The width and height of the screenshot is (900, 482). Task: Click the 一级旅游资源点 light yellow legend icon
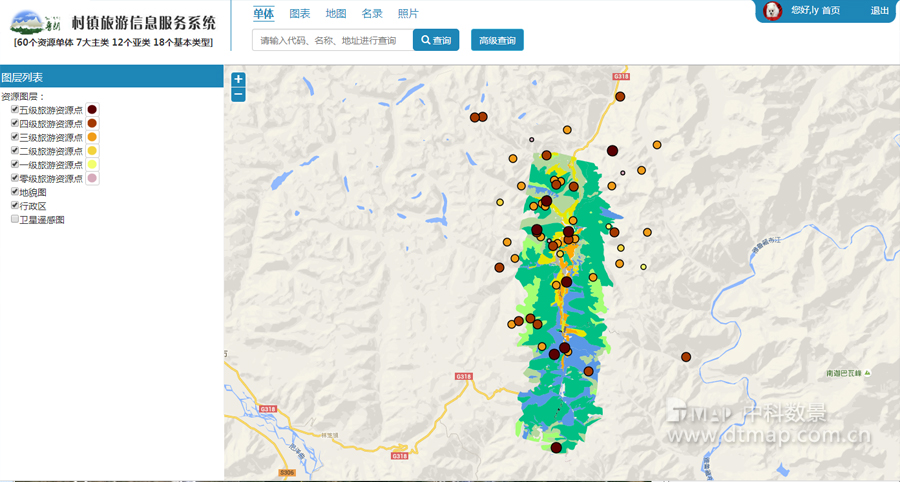click(92, 164)
